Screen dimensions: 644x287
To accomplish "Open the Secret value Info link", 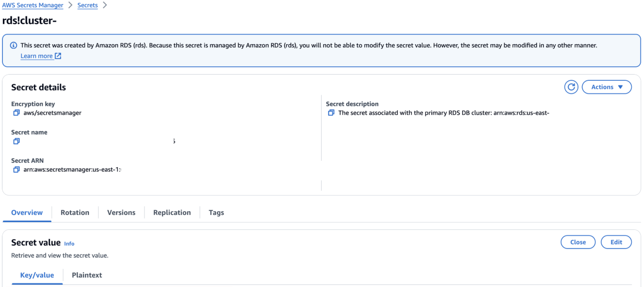I will 69,244.
